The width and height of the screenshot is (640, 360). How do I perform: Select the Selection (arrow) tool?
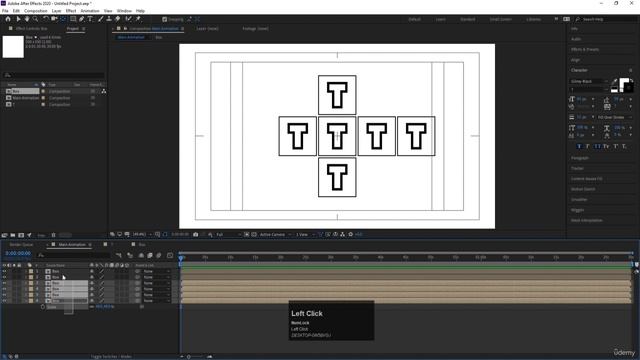[x=18, y=19]
